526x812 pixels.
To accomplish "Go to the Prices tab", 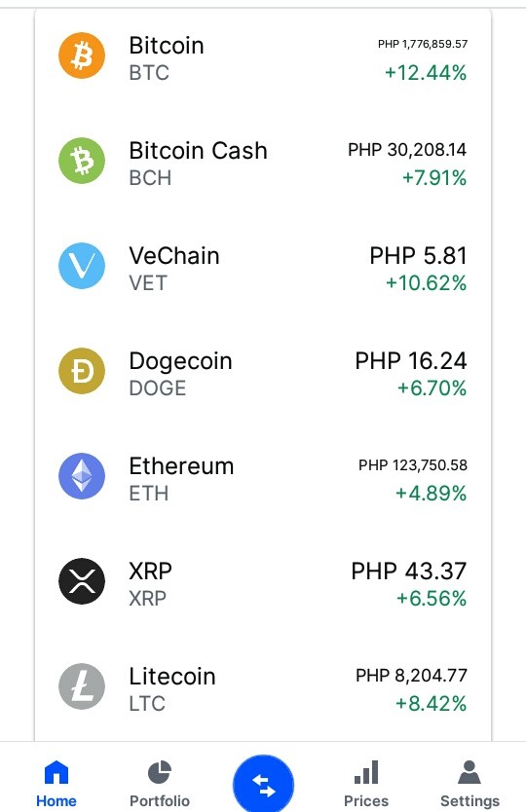I will [366, 784].
